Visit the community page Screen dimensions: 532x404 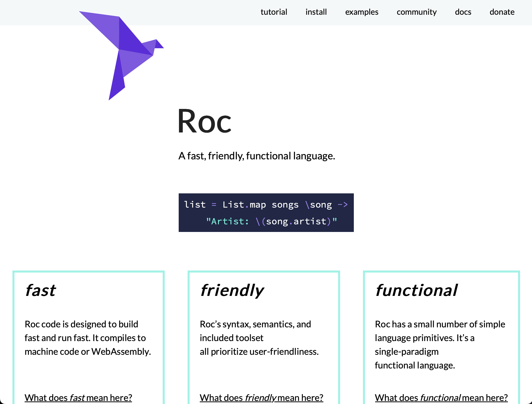(417, 12)
